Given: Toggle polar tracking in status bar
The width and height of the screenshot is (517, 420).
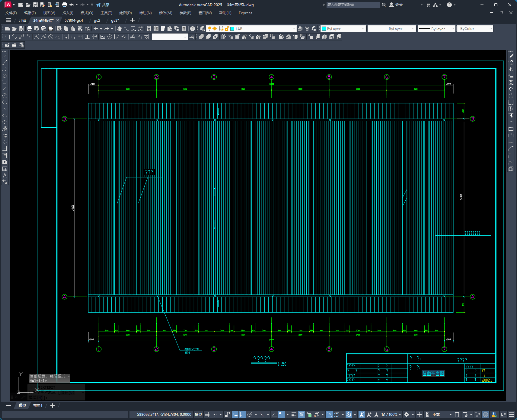Looking at the screenshot, I should [250, 415].
